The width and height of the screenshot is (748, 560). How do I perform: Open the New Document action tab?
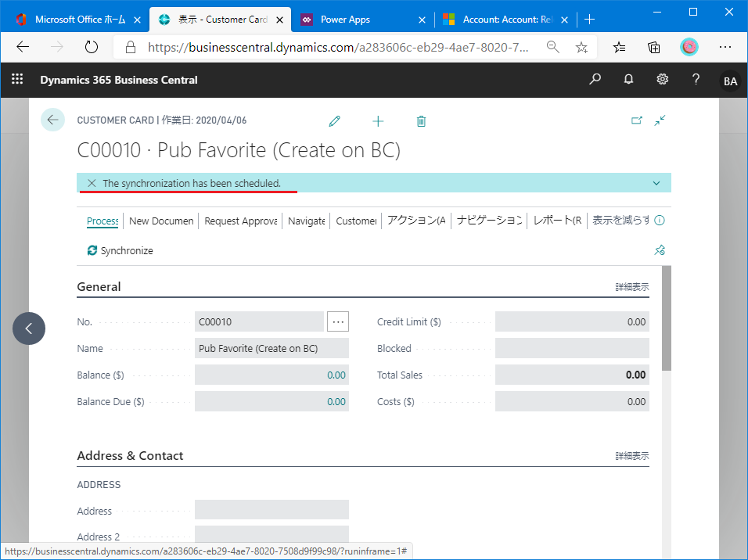point(161,221)
